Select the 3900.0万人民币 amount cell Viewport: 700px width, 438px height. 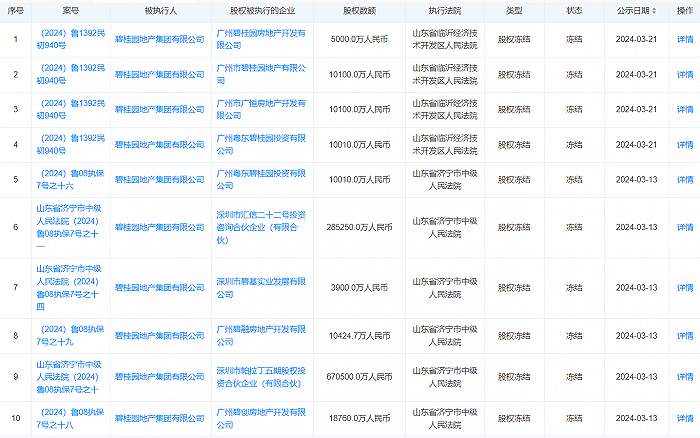(359, 288)
